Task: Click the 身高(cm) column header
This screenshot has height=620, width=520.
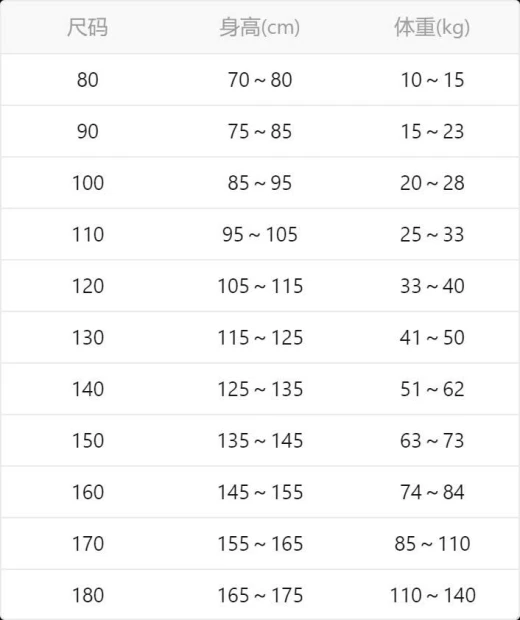Action: (x=260, y=28)
